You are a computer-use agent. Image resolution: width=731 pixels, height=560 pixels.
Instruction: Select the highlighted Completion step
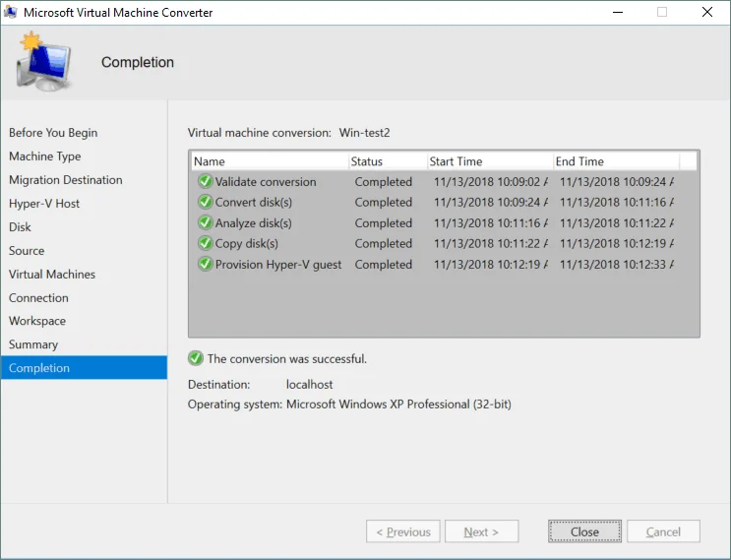click(84, 367)
